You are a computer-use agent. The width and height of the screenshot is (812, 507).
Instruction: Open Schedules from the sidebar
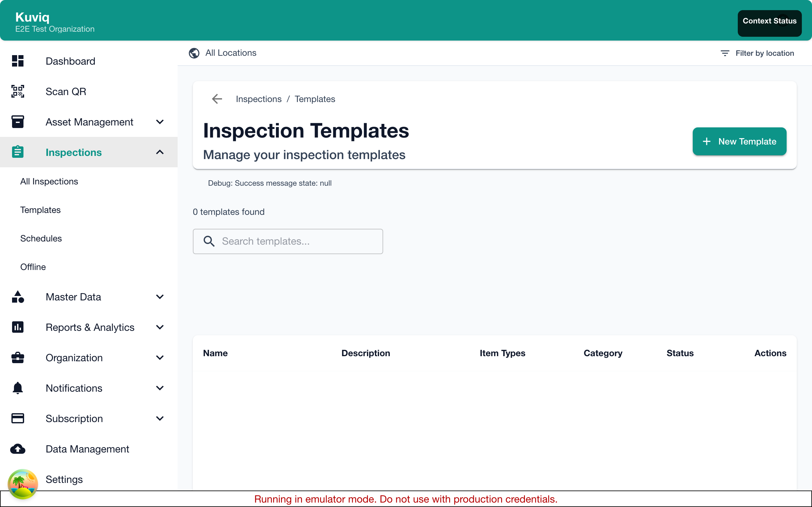coord(41,238)
